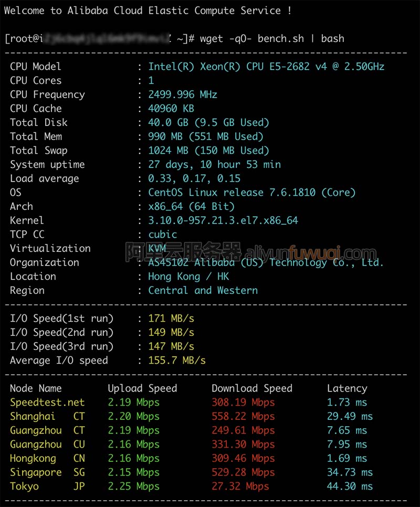Viewport: 420px width, 507px height.
Task: Click the CentOS Linux release OS value
Action: 251,193
